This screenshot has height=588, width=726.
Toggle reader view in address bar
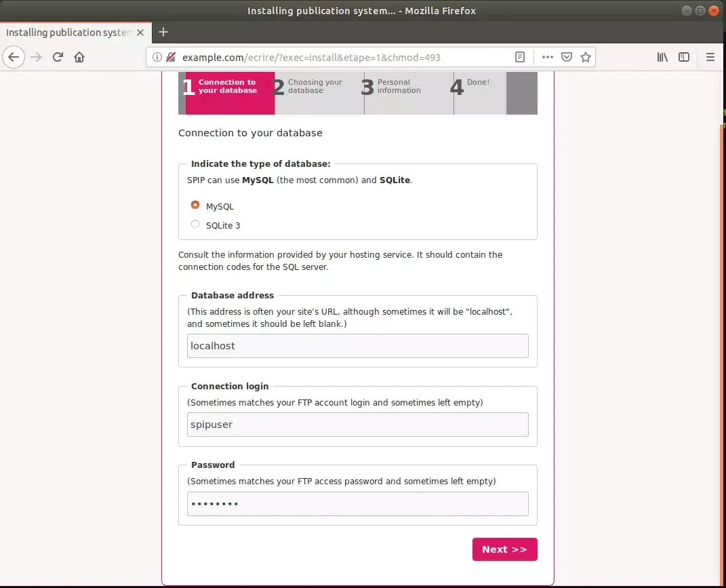pyautogui.click(x=519, y=57)
